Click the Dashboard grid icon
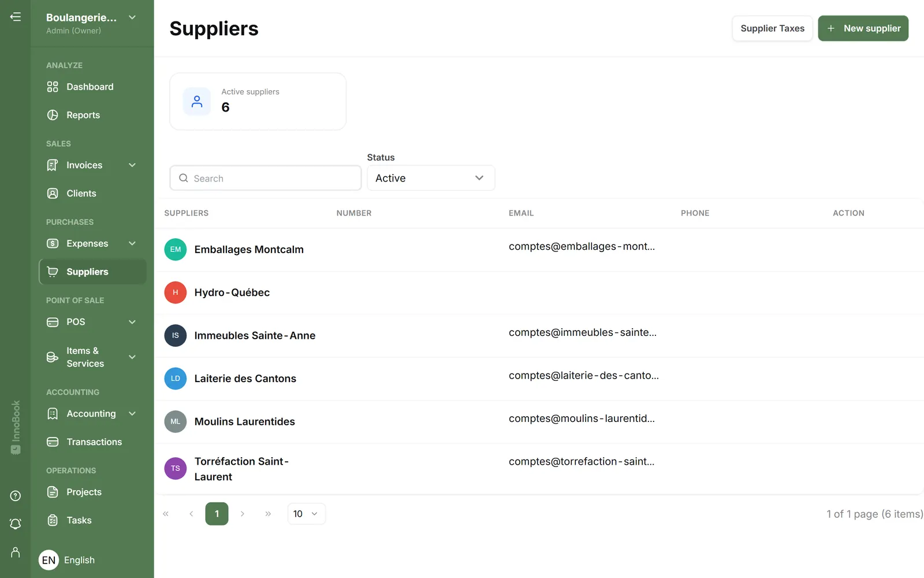Image resolution: width=924 pixels, height=578 pixels. 53,87
